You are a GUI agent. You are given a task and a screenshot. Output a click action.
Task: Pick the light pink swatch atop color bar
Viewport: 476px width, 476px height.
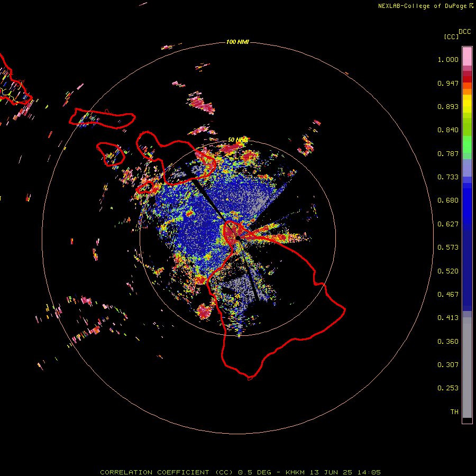[x=467, y=57]
